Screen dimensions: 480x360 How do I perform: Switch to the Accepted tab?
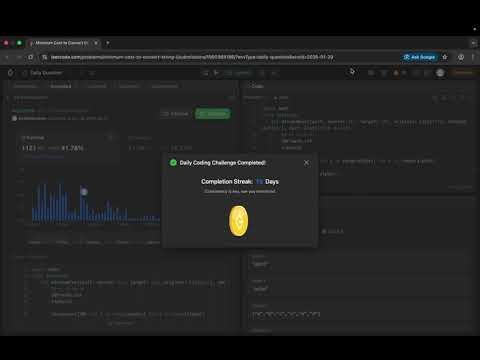coord(60,86)
